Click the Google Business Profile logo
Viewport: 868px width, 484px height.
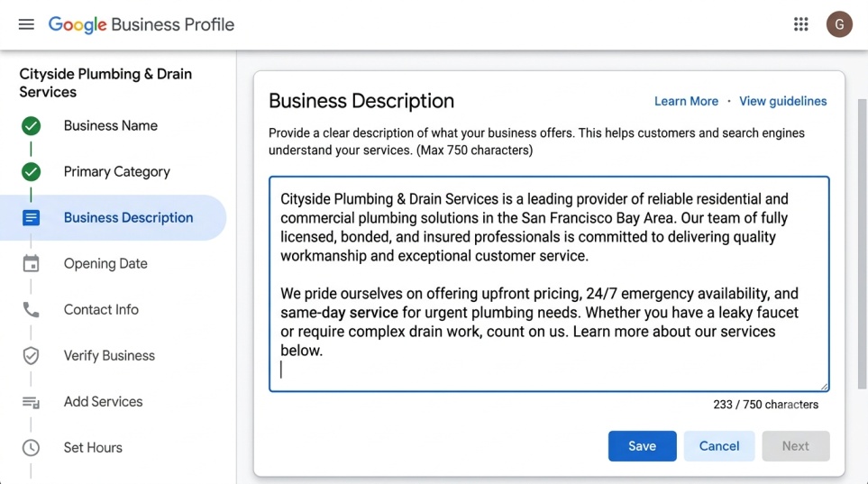[142, 24]
